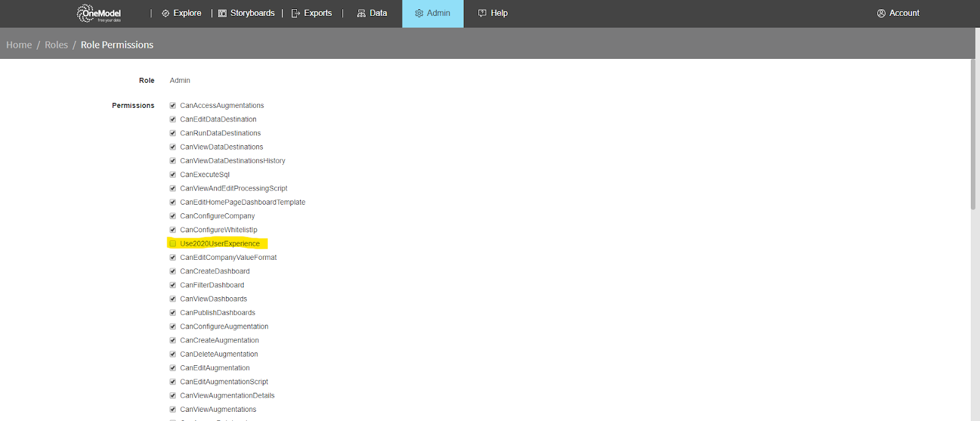The height and width of the screenshot is (421, 980).
Task: Click the Exports arrow icon
Action: click(296, 13)
